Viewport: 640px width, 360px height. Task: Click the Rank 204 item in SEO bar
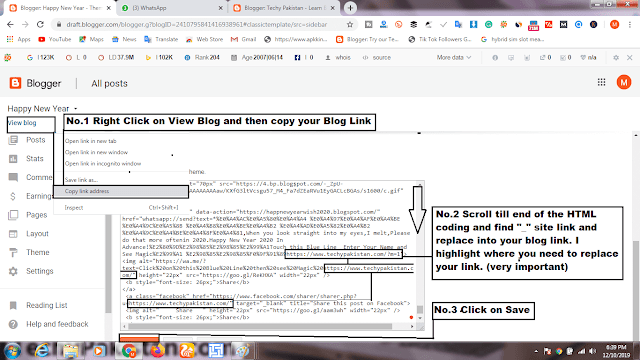tap(202, 58)
